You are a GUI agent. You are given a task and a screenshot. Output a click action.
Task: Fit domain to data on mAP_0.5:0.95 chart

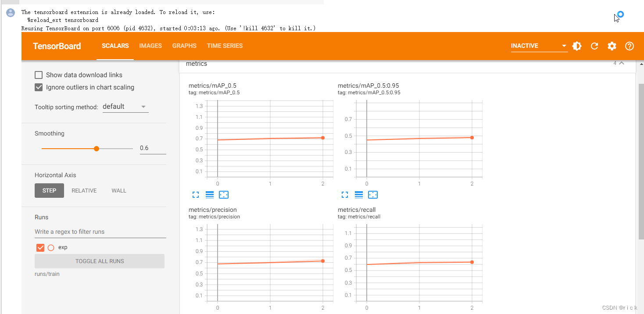coord(373,195)
